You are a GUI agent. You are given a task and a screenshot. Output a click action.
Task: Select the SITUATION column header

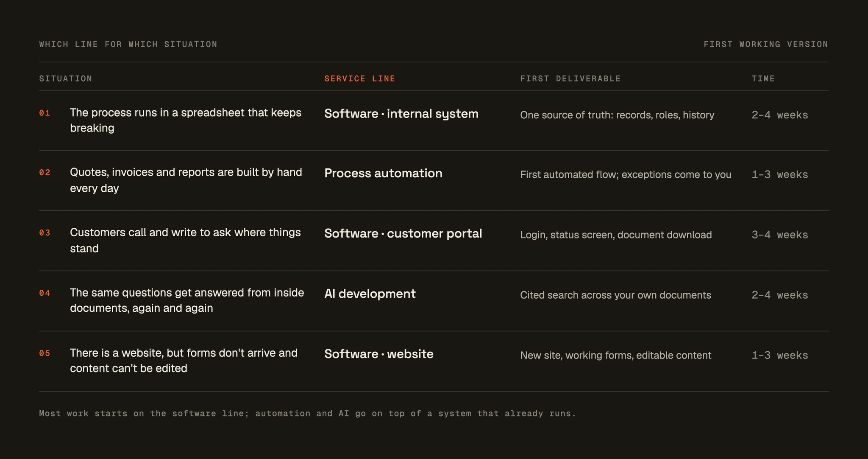pyautogui.click(x=66, y=78)
